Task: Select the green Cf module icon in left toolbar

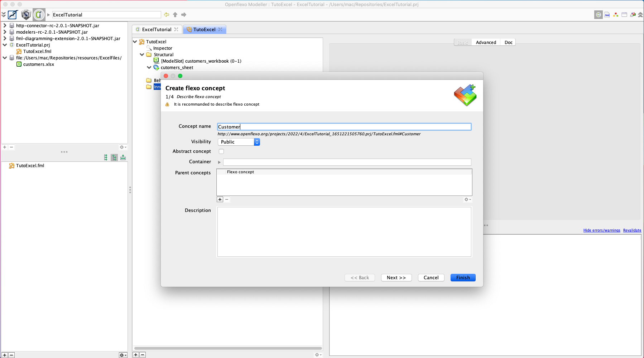Action: point(39,15)
